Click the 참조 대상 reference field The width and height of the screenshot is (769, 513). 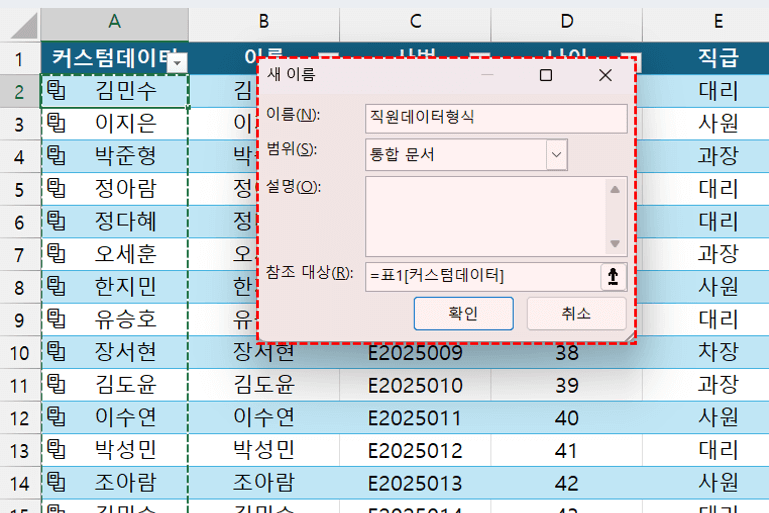tap(483, 277)
